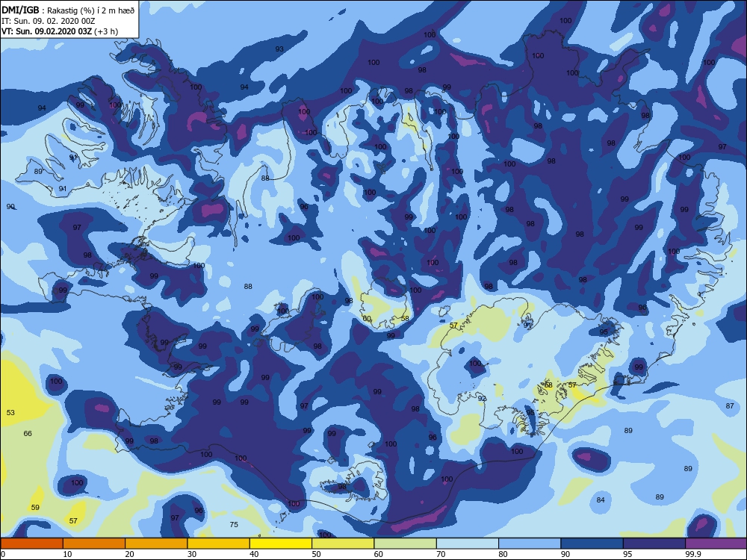Click the '93' humidity value on the map

pyautogui.click(x=279, y=49)
